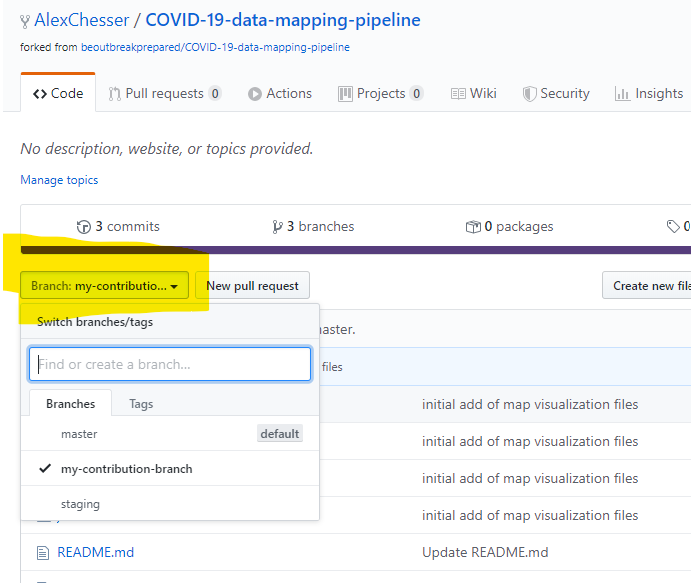The image size is (691, 583).
Task: Open AlexChesser profile link
Action: tap(82, 20)
